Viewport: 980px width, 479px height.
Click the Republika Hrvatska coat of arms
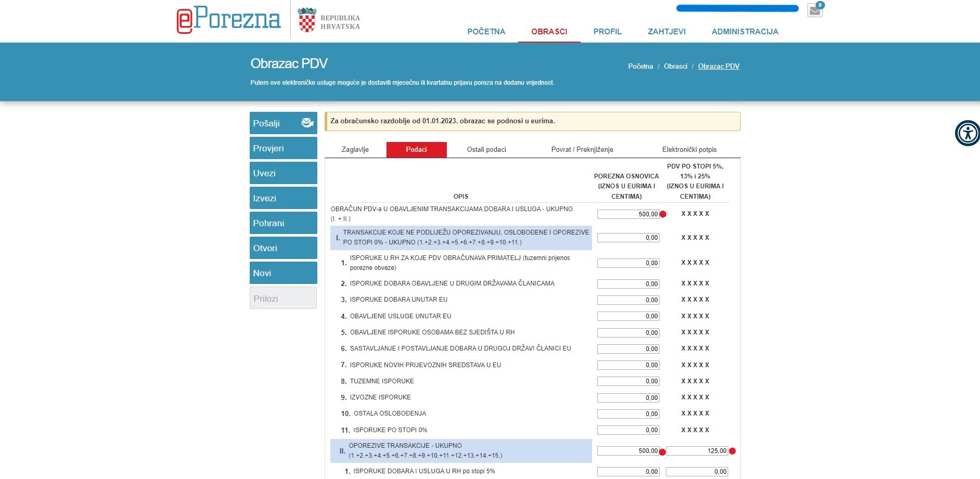307,20
